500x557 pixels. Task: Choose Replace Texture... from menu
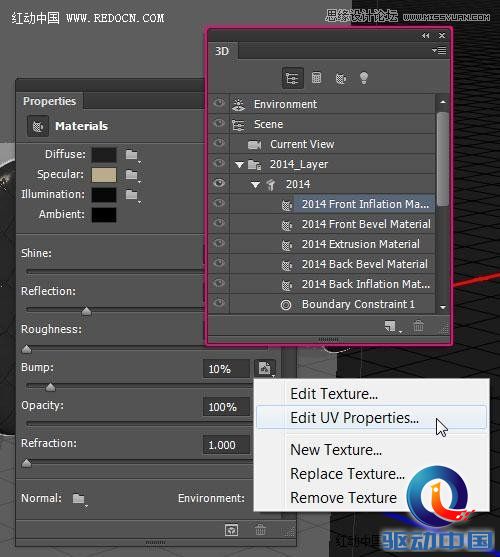click(371, 474)
